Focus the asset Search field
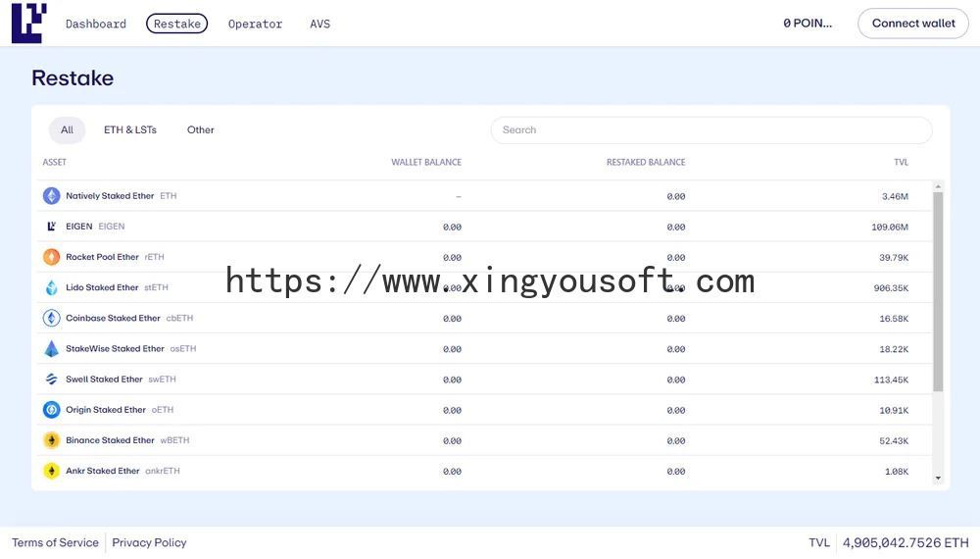Screen dimensions: 980x559 710,129
